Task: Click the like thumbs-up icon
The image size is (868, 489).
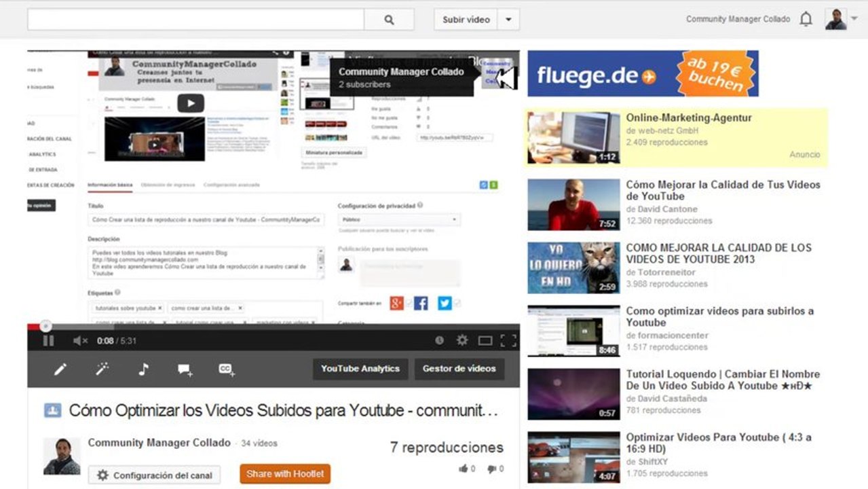Action: pos(463,469)
